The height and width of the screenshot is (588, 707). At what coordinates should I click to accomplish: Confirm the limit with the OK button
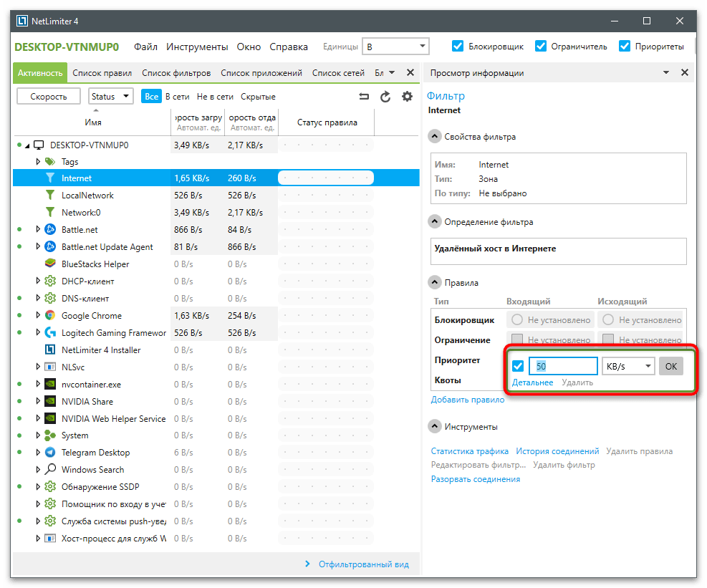671,366
